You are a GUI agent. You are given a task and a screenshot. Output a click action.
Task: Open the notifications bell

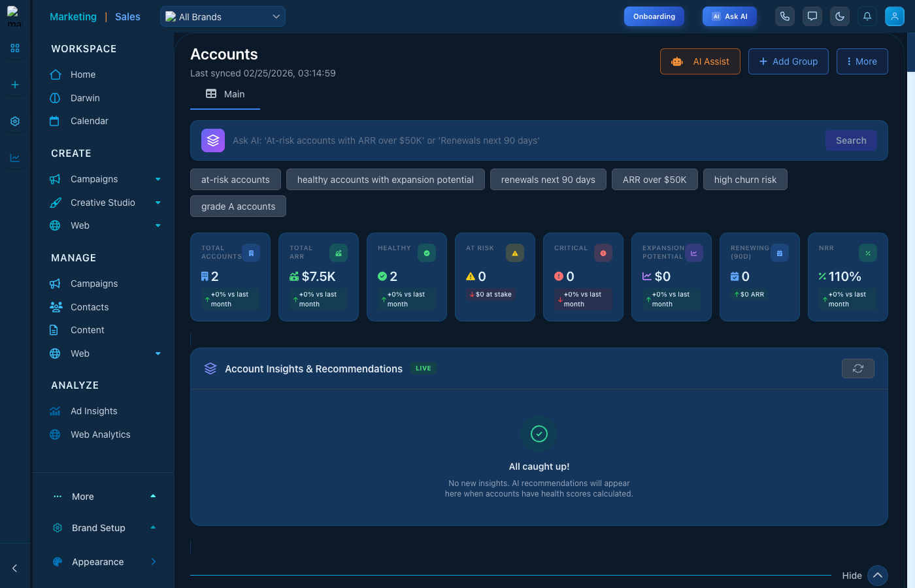[x=867, y=16]
